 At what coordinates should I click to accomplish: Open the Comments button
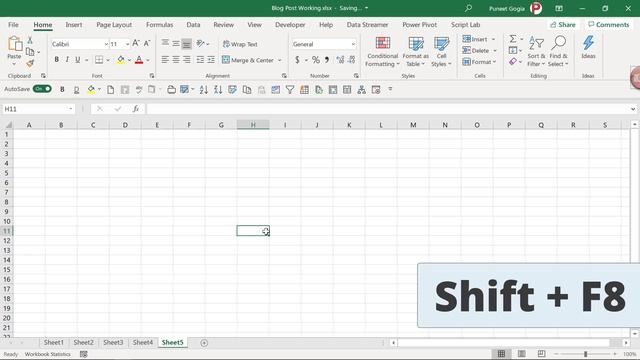click(609, 25)
